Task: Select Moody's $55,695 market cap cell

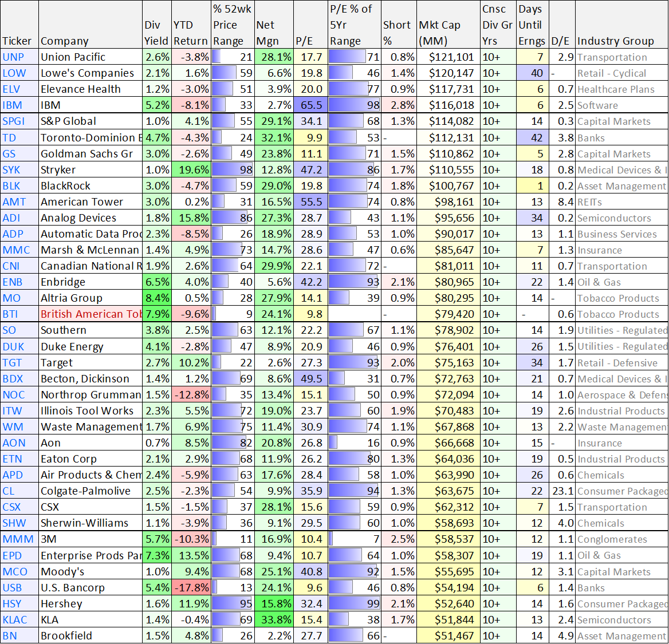Action: [x=448, y=571]
